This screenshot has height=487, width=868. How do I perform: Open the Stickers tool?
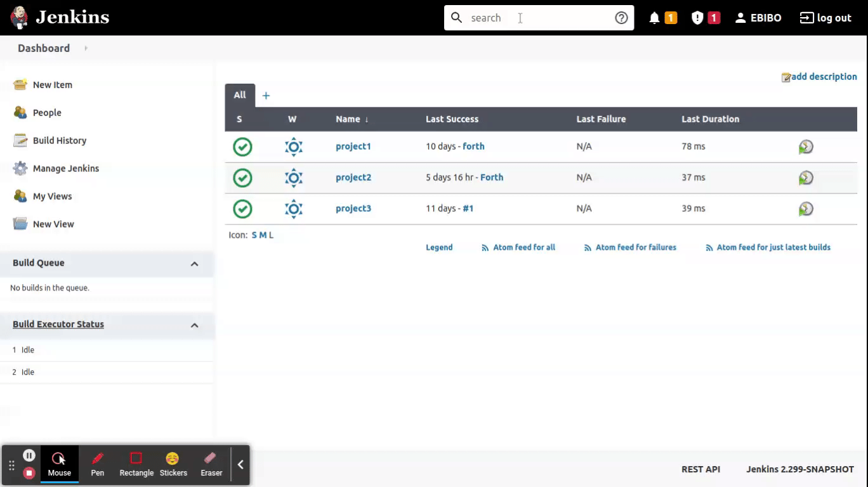click(173, 464)
